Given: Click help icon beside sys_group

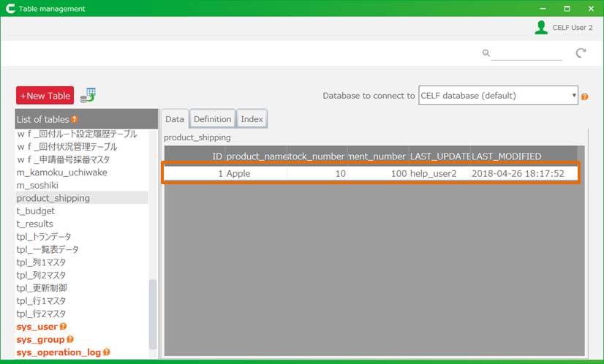Looking at the screenshot, I should click(70, 340).
